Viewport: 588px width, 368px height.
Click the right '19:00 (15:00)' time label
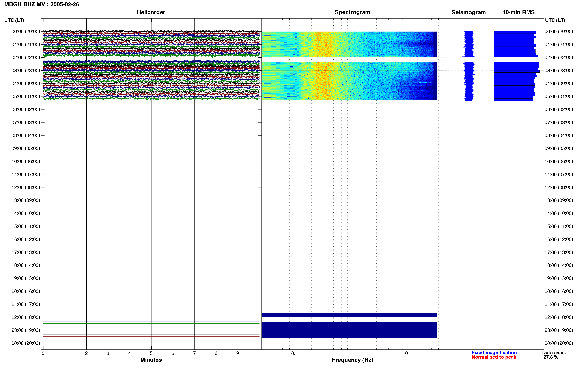coord(559,278)
